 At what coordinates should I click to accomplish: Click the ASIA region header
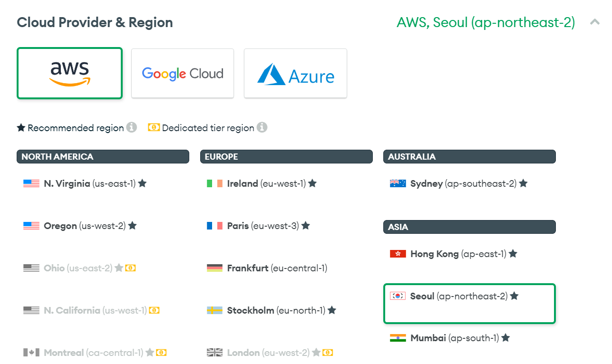point(469,227)
